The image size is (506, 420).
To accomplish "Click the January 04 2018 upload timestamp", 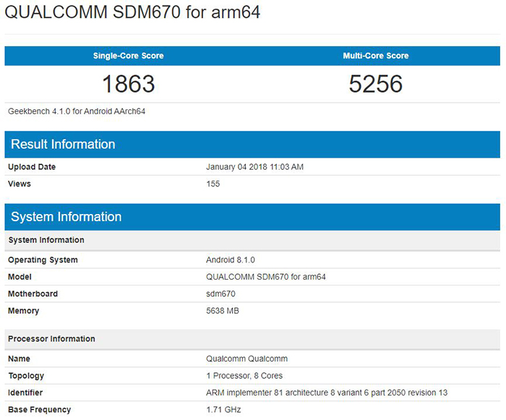I will coord(254,167).
